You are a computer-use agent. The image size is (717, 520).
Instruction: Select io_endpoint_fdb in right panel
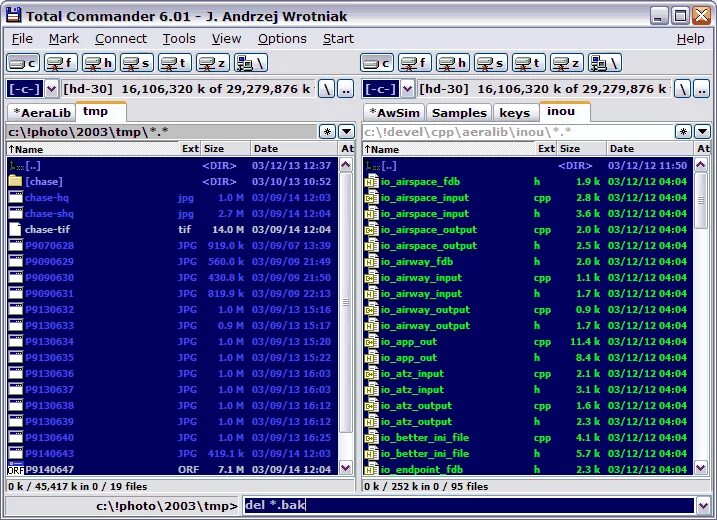tap(528, 469)
